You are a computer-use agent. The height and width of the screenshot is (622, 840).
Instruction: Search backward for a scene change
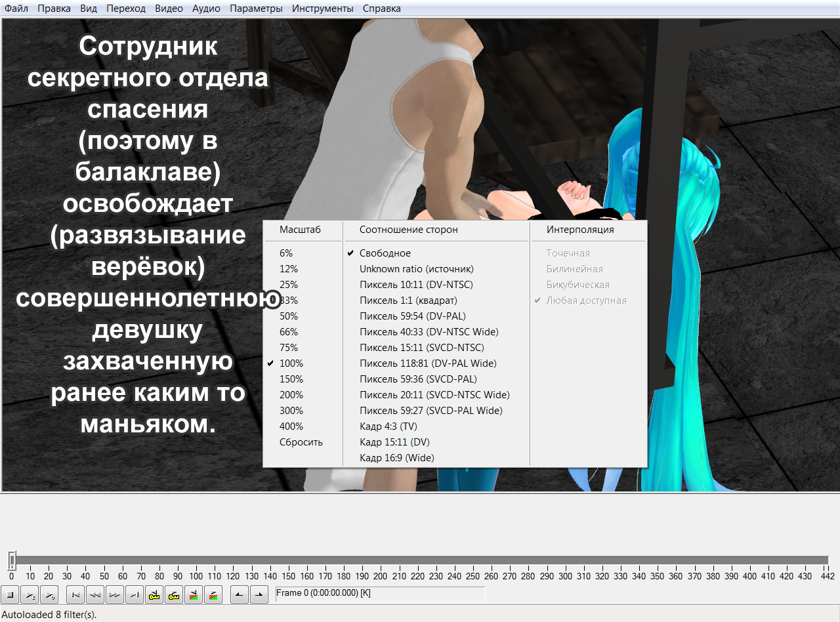[194, 594]
